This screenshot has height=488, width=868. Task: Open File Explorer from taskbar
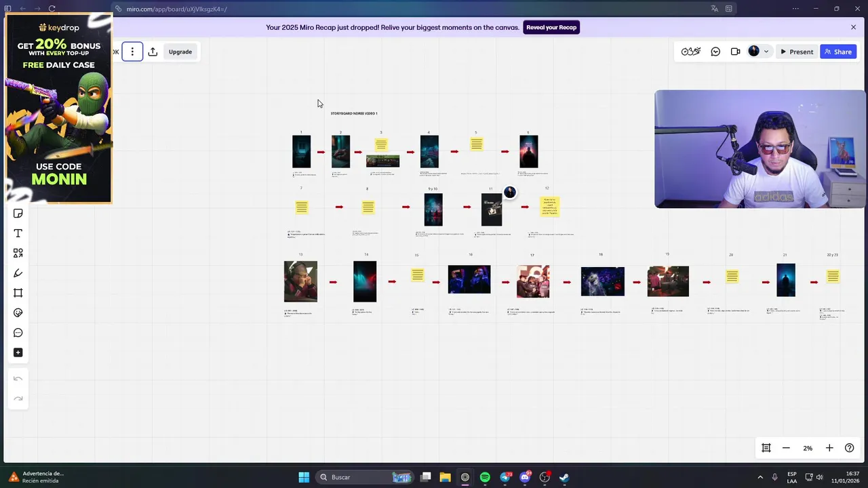pos(445,477)
